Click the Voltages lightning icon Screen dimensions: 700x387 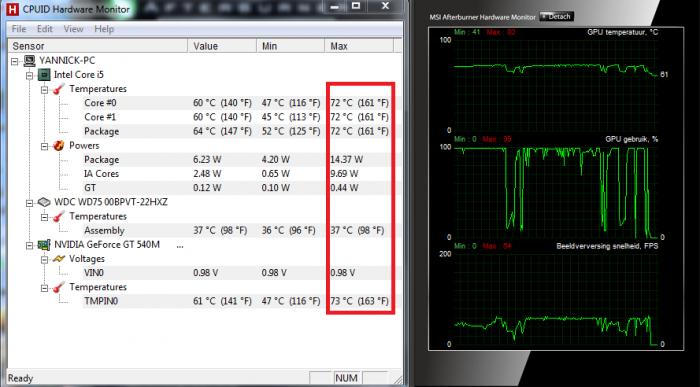[x=58, y=259]
